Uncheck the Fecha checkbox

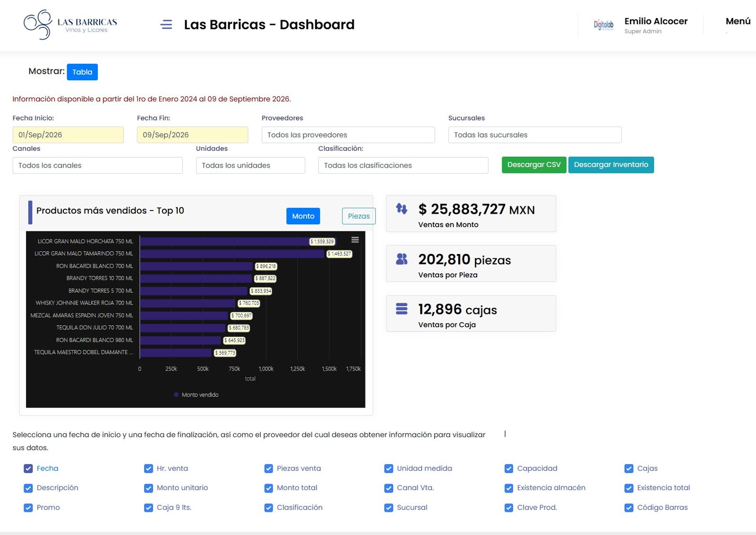pyautogui.click(x=28, y=468)
